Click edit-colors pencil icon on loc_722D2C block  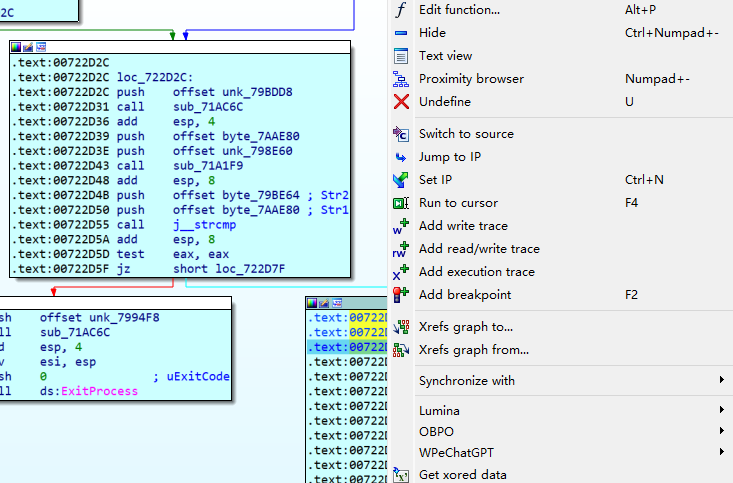pyautogui.click(x=28, y=47)
